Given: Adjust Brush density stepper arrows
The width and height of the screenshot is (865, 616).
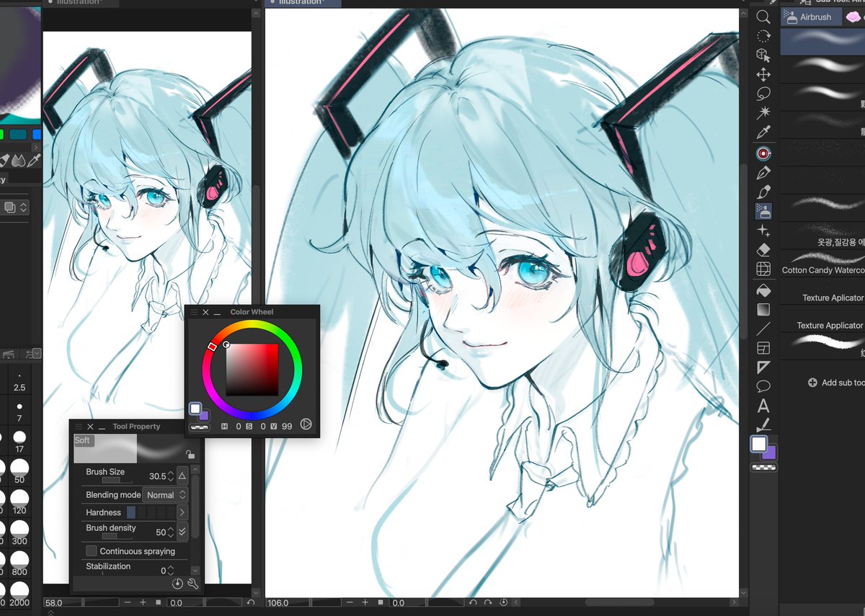Looking at the screenshot, I should [x=171, y=532].
